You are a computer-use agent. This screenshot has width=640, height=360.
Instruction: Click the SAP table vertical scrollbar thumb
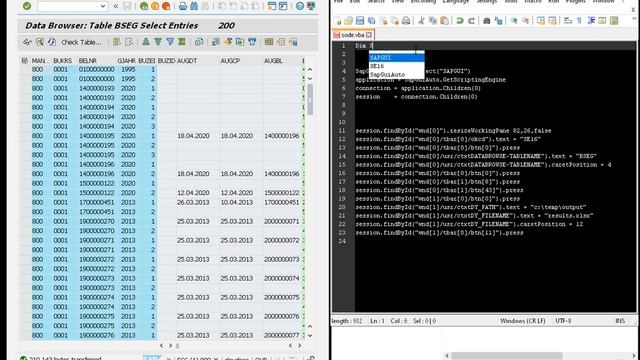point(310,100)
